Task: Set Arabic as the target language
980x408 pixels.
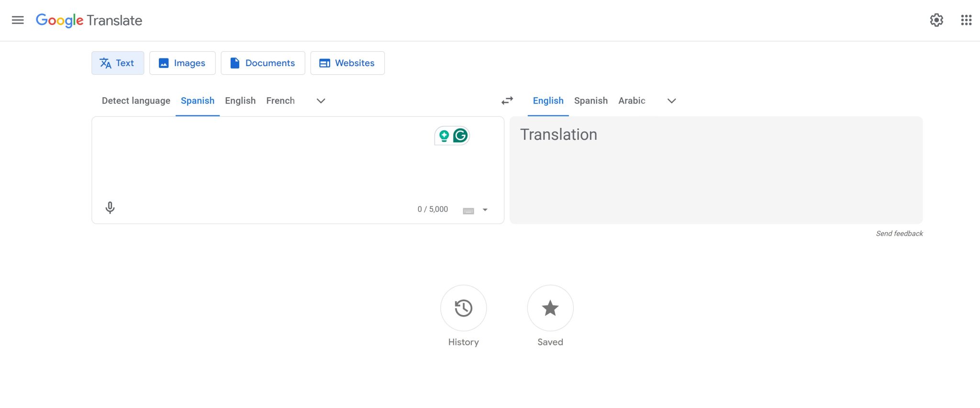Action: tap(632, 101)
